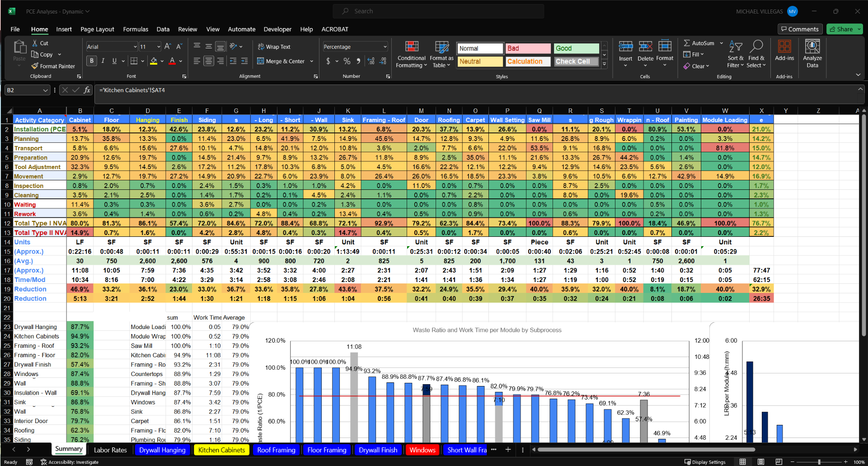
Task: Increase indent of cell
Action: coord(244,61)
